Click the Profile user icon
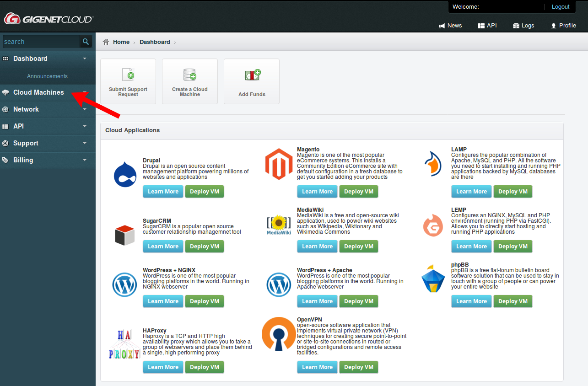The width and height of the screenshot is (588, 386). (x=554, y=26)
